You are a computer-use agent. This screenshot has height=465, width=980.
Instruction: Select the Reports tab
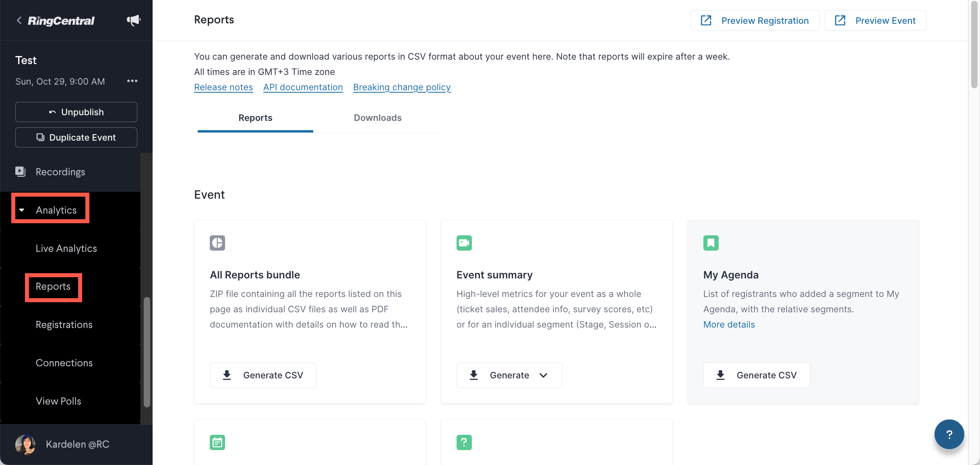255,118
